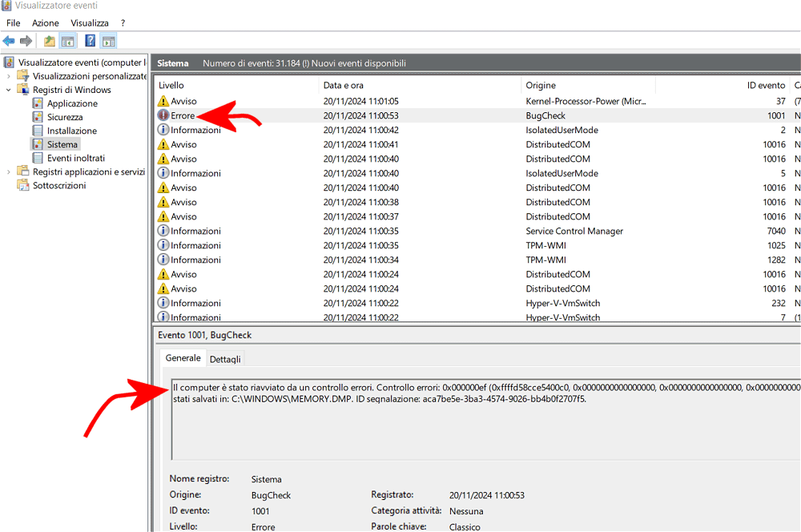Select Applicazione log in tree
The height and width of the screenshot is (532, 801).
[72, 103]
